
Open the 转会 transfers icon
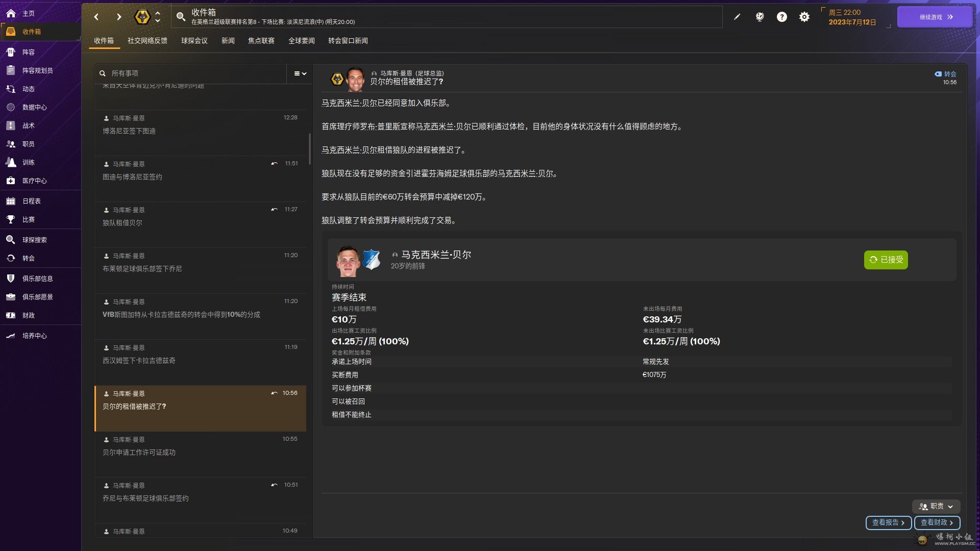tap(11, 258)
